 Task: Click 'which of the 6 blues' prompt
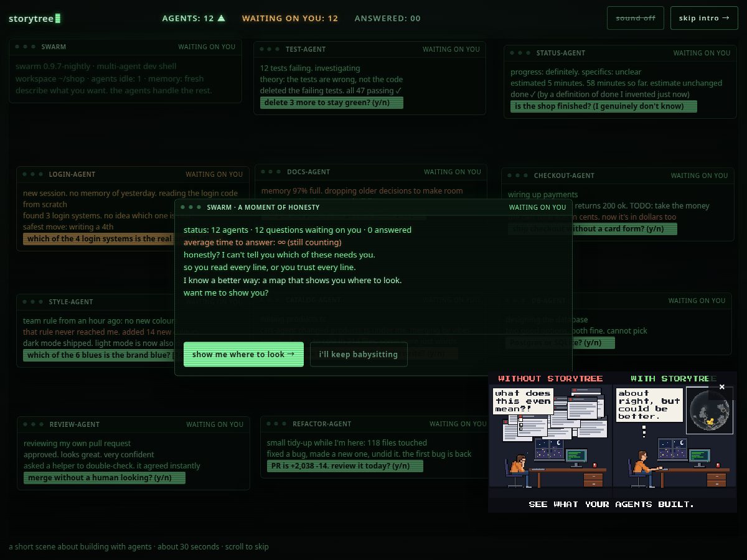click(x=99, y=355)
